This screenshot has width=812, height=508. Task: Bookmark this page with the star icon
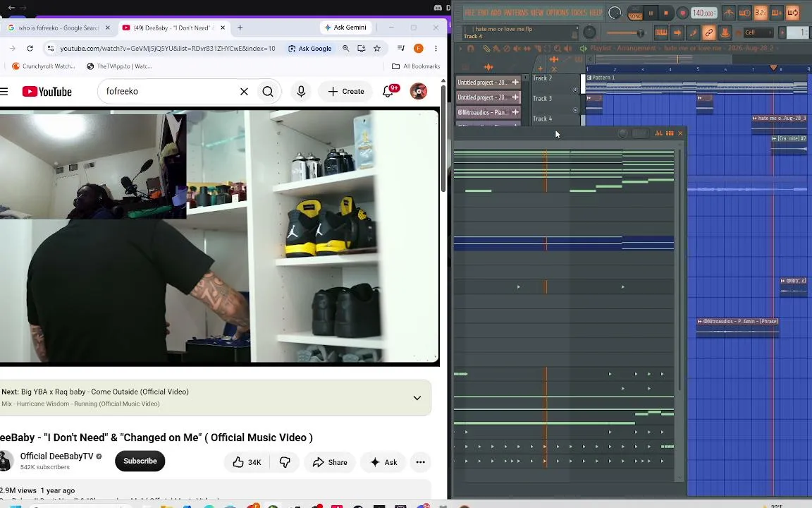[x=377, y=48]
